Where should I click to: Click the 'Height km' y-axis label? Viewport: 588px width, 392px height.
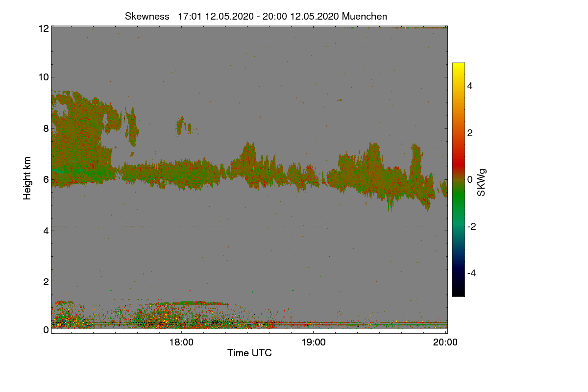tap(27, 178)
